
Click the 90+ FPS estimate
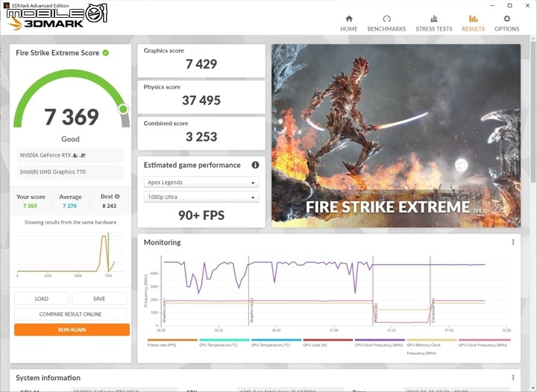point(201,215)
